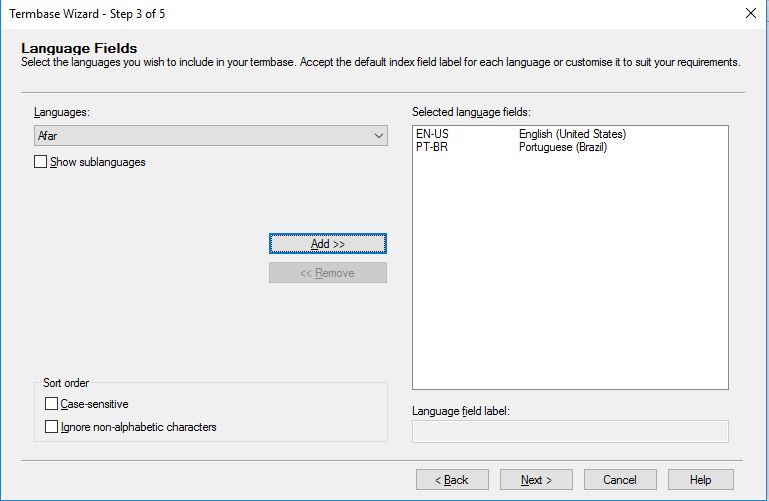Go back with the < Back button
Viewport: 769px width, 501px height.
tap(451, 480)
